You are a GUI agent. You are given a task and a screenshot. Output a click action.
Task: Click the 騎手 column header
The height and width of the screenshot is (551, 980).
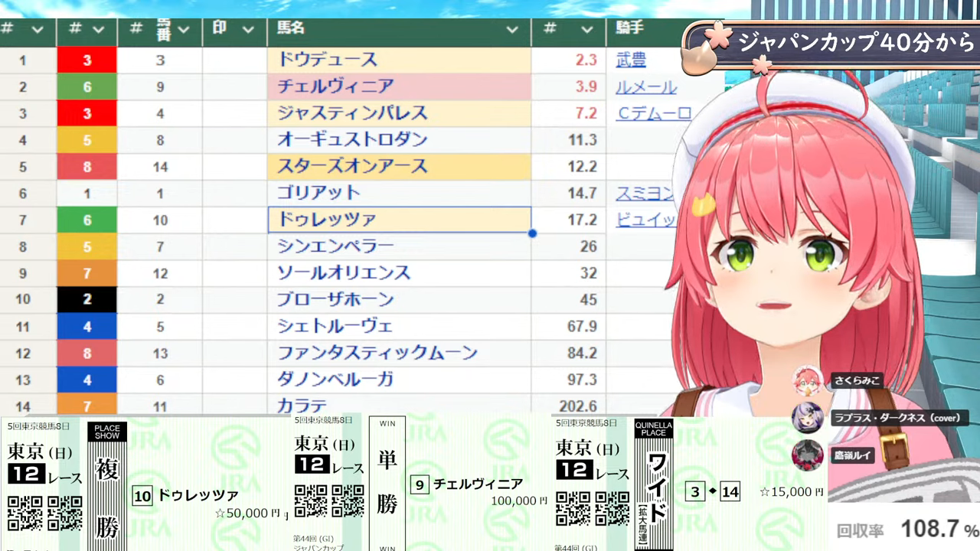(x=630, y=28)
